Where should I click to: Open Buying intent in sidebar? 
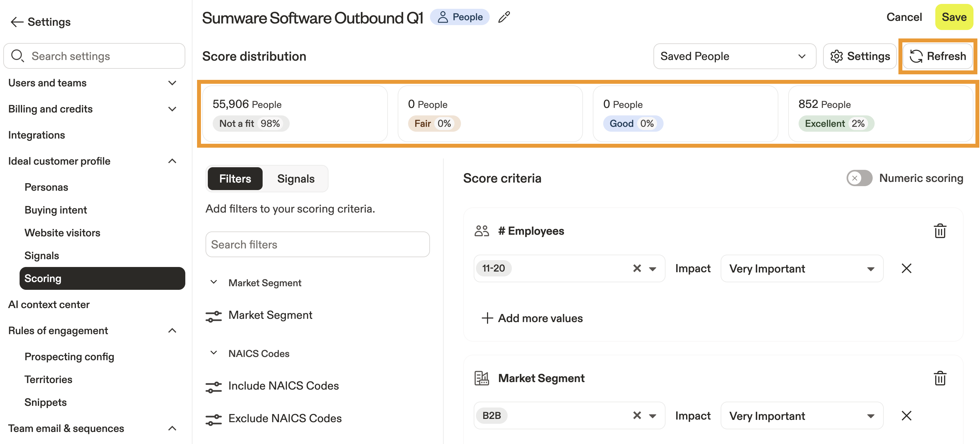55,210
